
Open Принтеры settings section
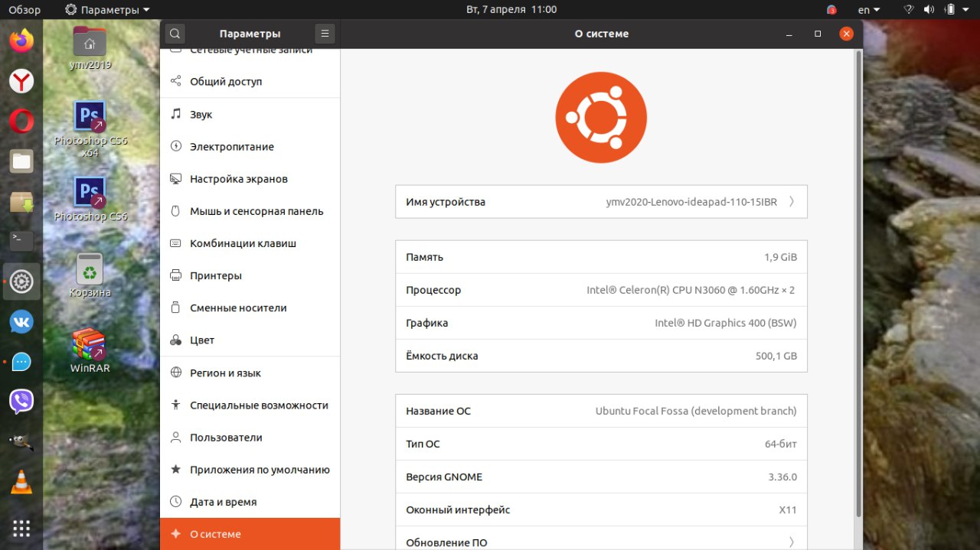click(250, 275)
